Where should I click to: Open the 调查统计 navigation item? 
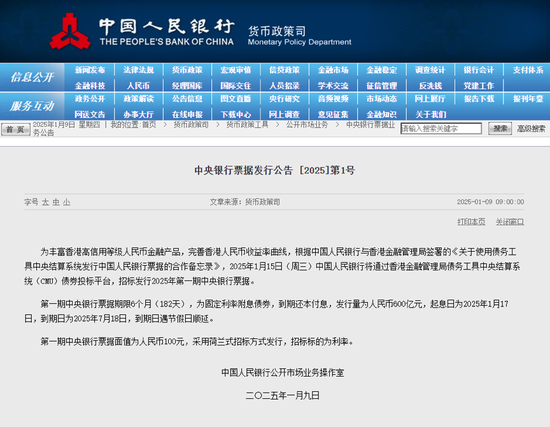click(430, 70)
